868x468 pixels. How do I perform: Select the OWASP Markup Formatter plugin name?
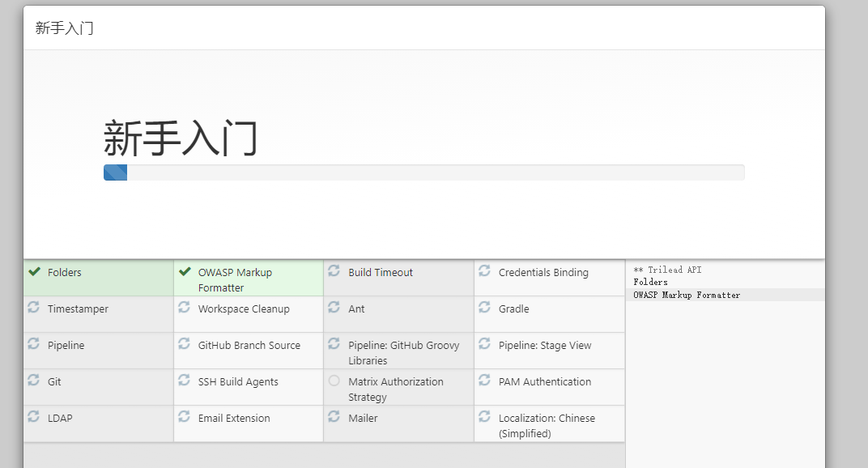tap(236, 280)
